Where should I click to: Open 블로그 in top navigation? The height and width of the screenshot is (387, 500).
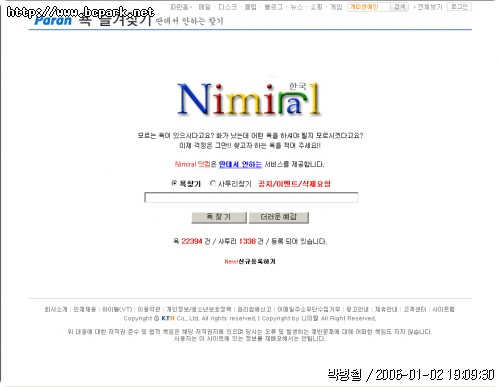pyautogui.click(x=273, y=7)
